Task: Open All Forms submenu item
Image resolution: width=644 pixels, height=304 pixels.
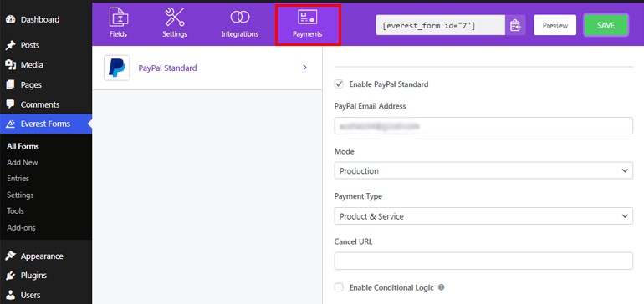Action: (23, 146)
